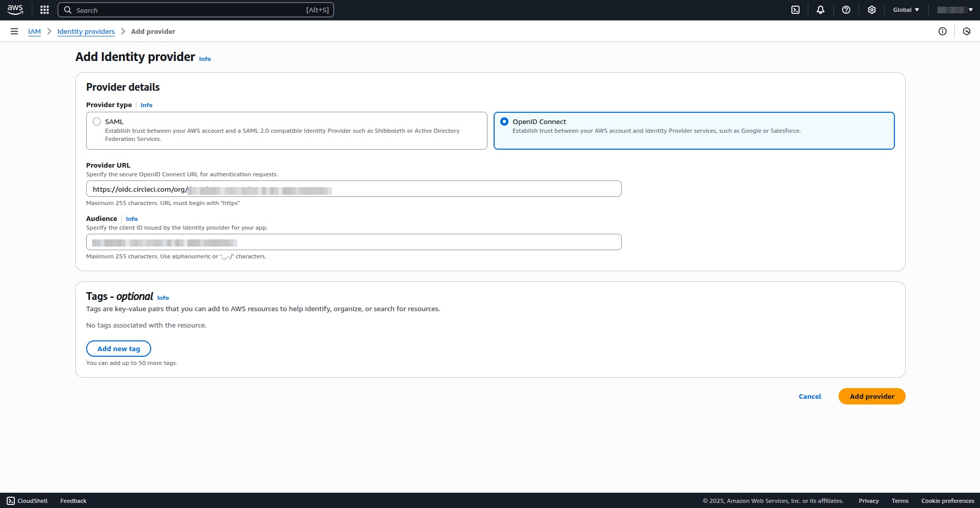
Task: Open the Privacy link in the footer
Action: point(868,500)
